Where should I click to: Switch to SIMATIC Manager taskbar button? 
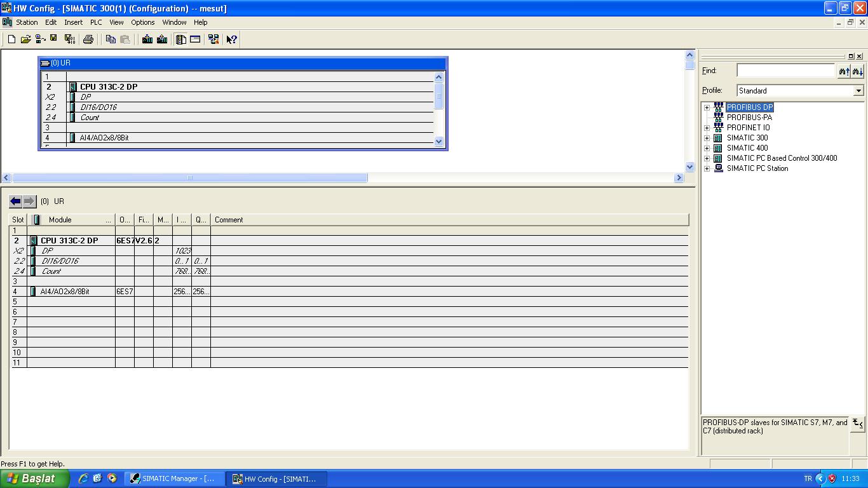(173, 478)
